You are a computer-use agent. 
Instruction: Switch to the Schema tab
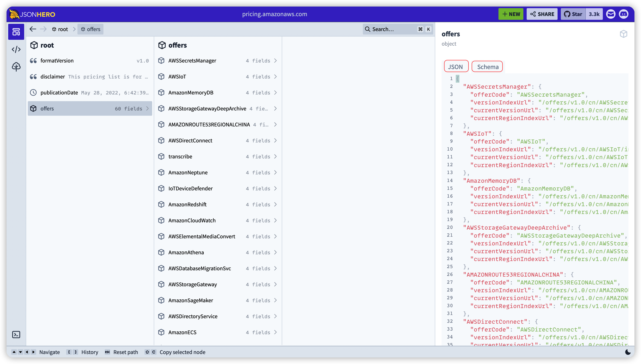487,67
